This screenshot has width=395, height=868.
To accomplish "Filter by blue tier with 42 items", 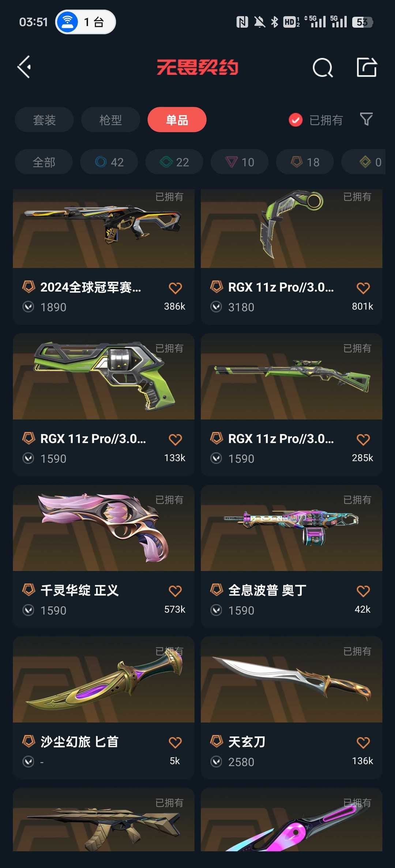I will point(109,162).
